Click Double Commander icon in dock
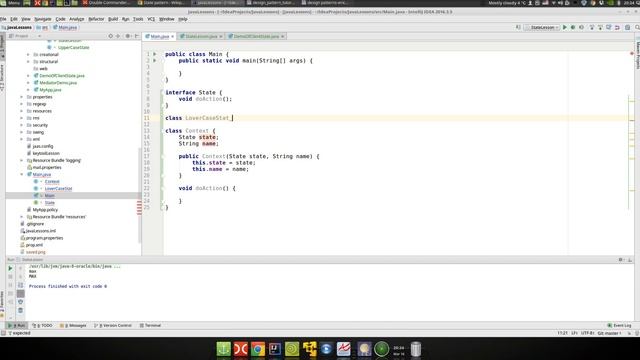This screenshot has height=360, width=640. click(241, 349)
